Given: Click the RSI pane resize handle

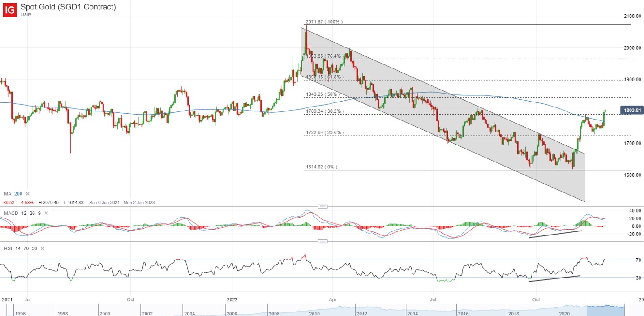Looking at the screenshot, I should 323,241.
